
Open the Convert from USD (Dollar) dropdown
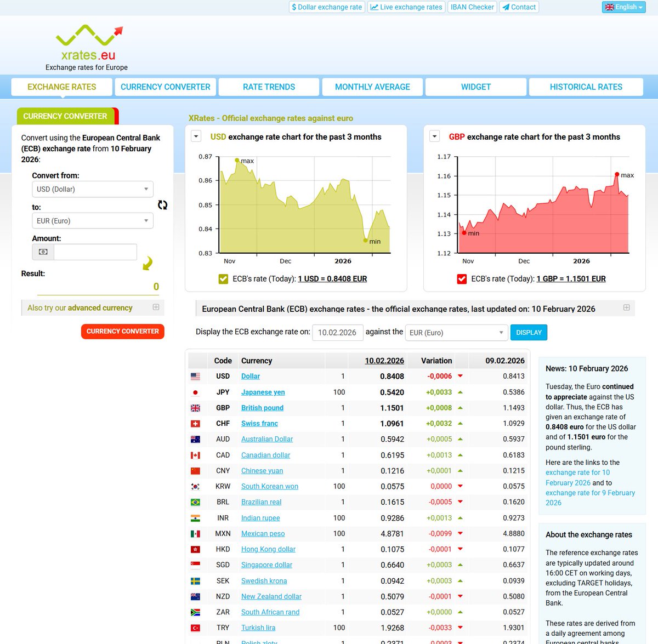coord(93,189)
